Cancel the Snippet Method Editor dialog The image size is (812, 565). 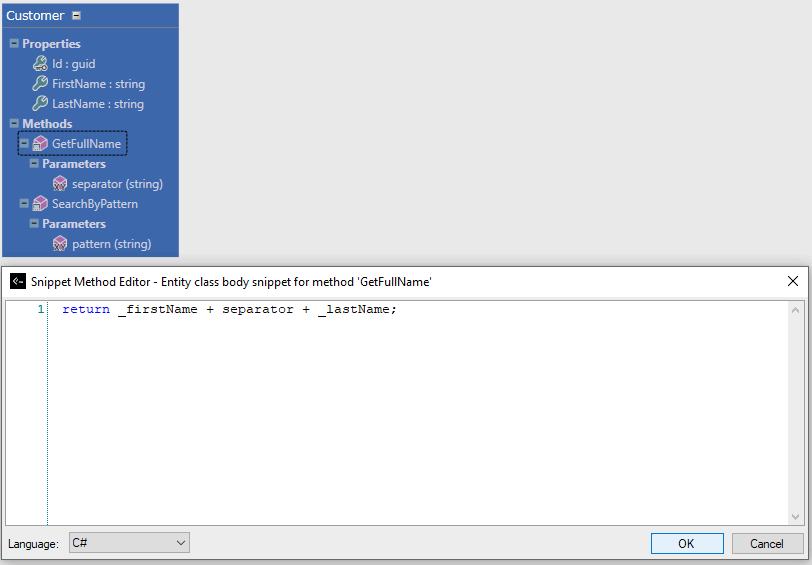tap(767, 543)
